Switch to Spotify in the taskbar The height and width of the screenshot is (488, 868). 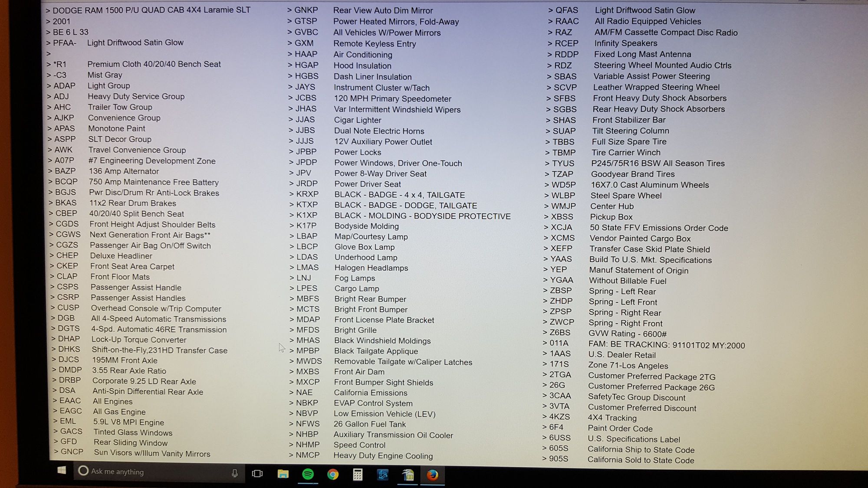point(308,474)
